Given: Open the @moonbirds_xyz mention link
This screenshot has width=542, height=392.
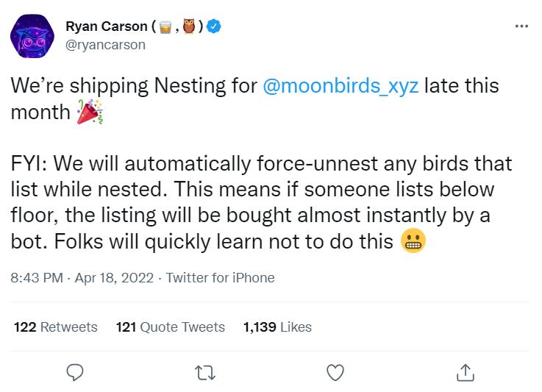Looking at the screenshot, I should pyautogui.click(x=340, y=85).
